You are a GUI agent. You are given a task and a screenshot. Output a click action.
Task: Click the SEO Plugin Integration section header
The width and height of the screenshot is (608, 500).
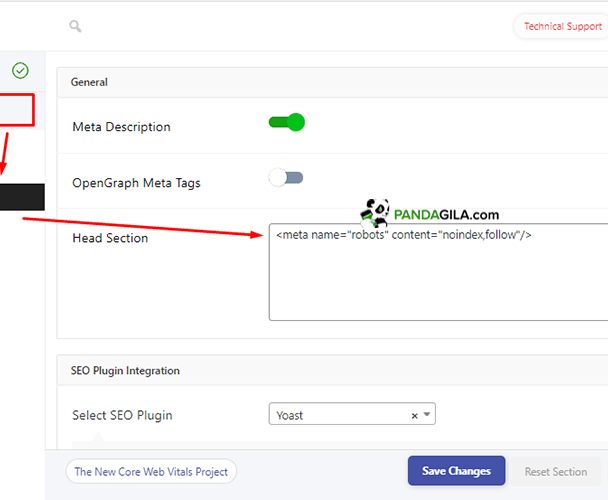(125, 371)
